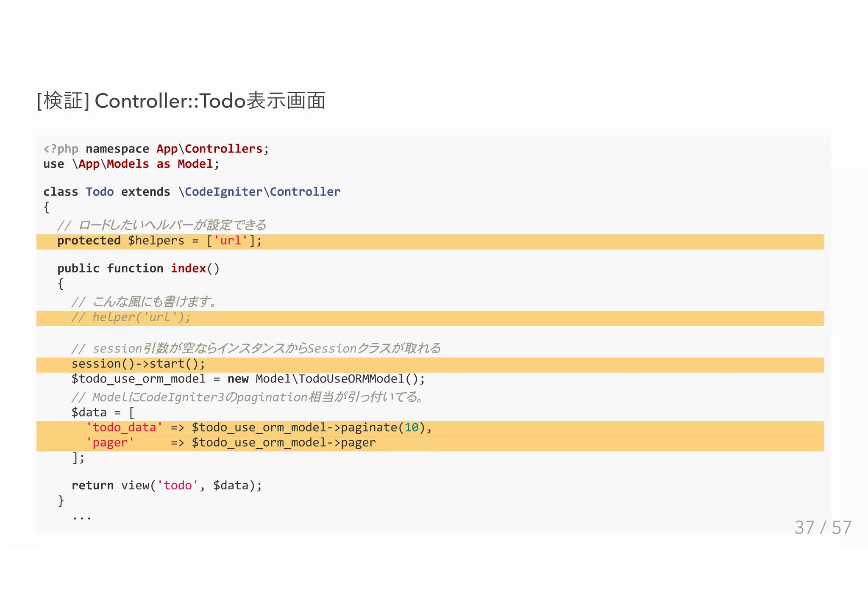This screenshot has height=613, width=868.
Task: Click the '$data = [' line
Action: 103,412
